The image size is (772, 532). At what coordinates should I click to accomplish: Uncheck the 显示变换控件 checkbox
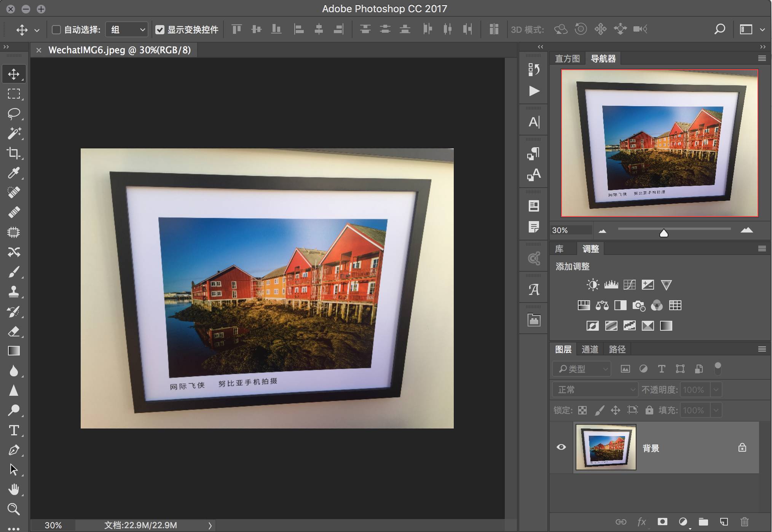tap(160, 30)
